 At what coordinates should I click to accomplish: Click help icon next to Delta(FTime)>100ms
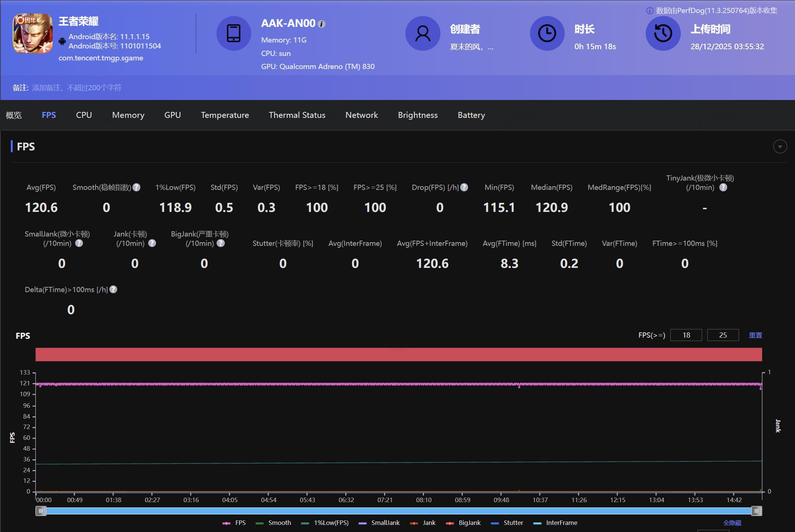113,290
